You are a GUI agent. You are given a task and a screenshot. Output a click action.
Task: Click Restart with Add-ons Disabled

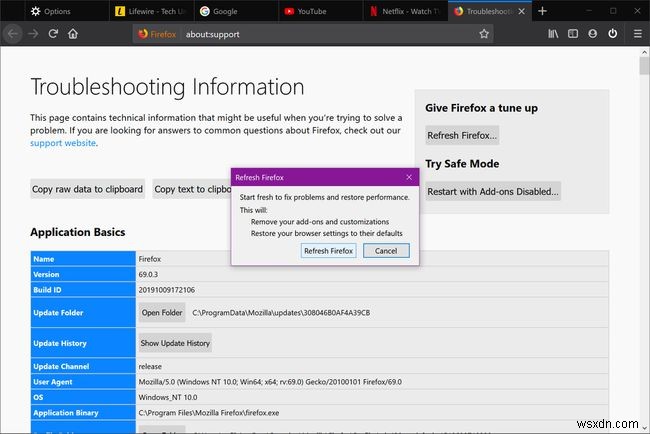click(x=493, y=192)
